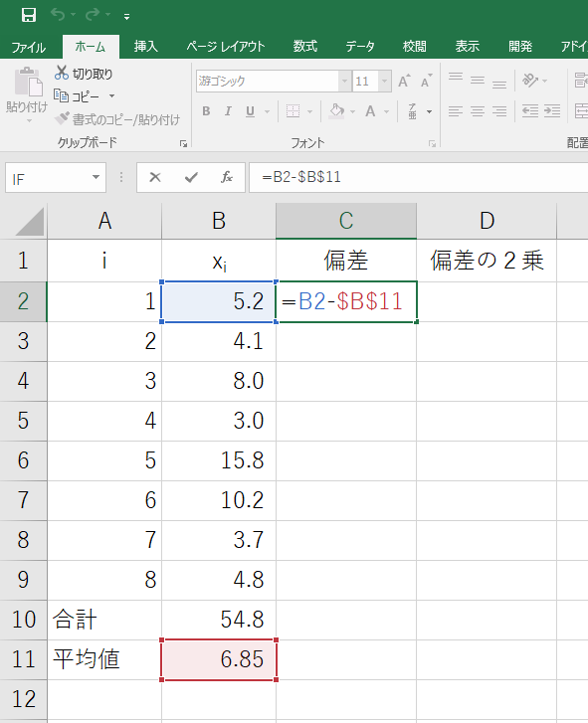The height and width of the screenshot is (723, 588).
Task: Switch to the ホーム tab
Action: pos(91,47)
